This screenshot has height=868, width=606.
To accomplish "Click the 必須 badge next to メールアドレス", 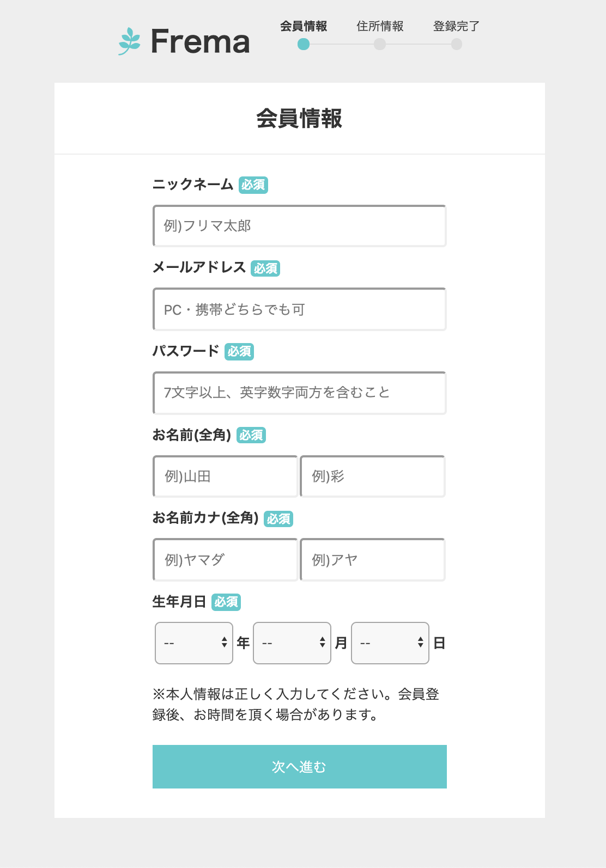I will pyautogui.click(x=266, y=268).
